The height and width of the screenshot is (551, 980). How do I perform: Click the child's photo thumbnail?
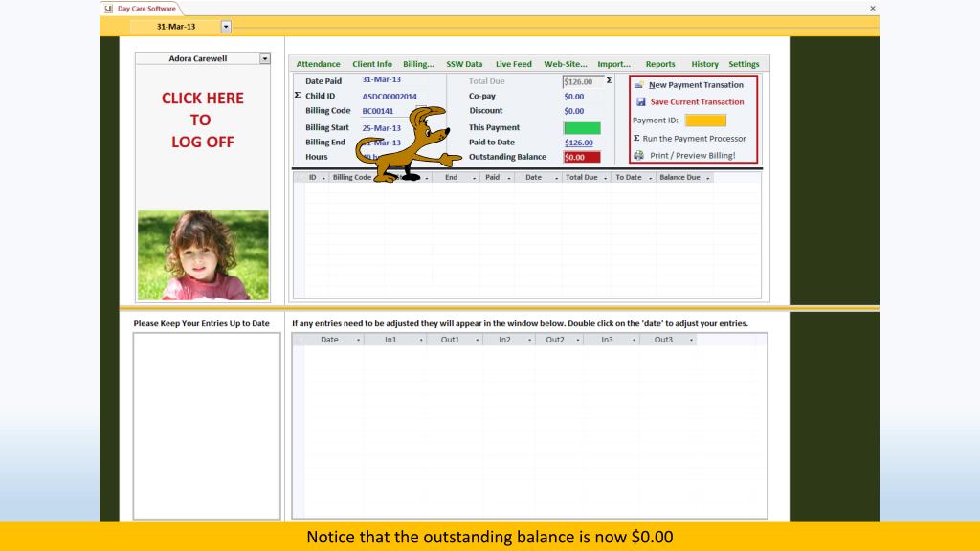203,254
